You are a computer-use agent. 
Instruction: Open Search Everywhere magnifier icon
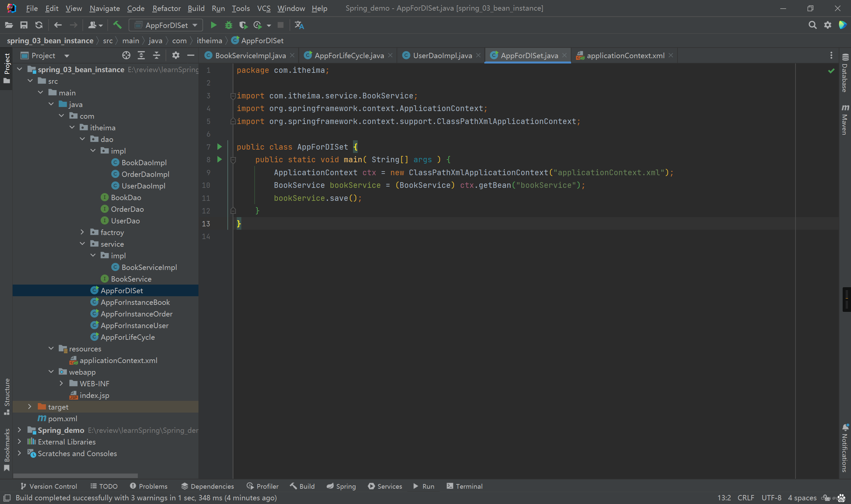pos(813,25)
